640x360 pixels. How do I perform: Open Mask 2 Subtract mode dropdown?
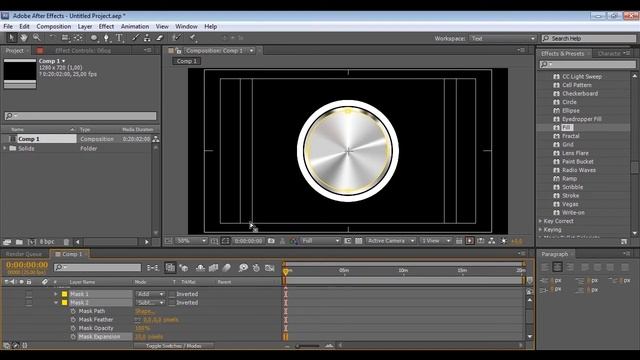(x=150, y=302)
